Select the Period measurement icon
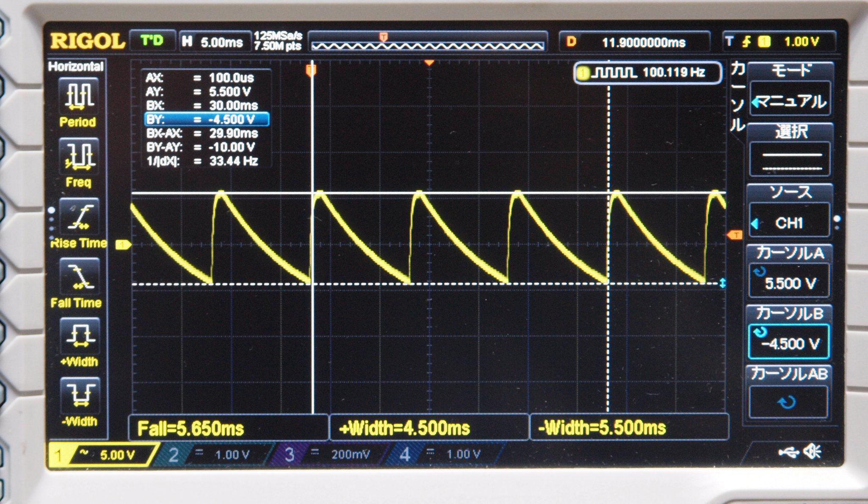The image size is (868, 504). pos(79,95)
